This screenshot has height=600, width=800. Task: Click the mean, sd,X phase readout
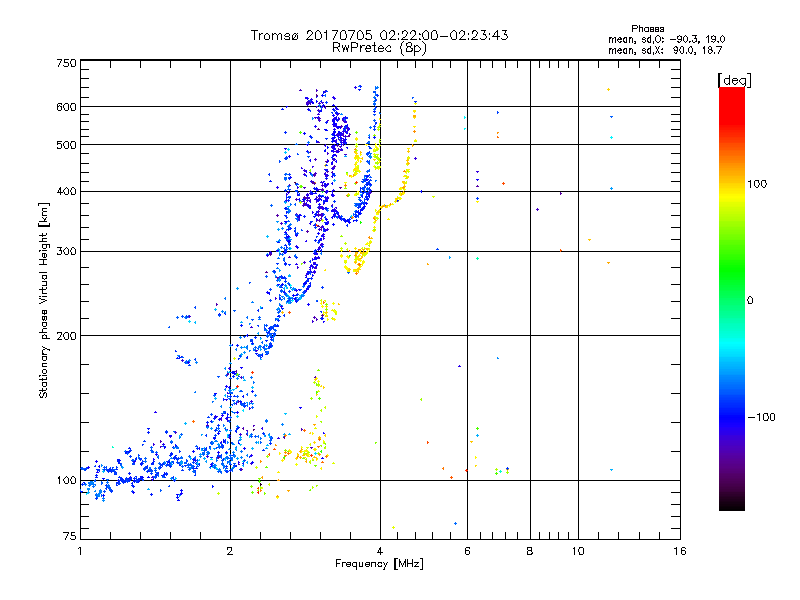tap(665, 50)
